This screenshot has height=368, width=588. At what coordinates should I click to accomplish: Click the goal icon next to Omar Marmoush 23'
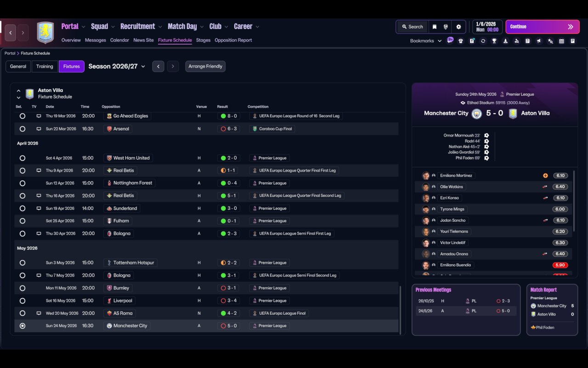coord(486,136)
